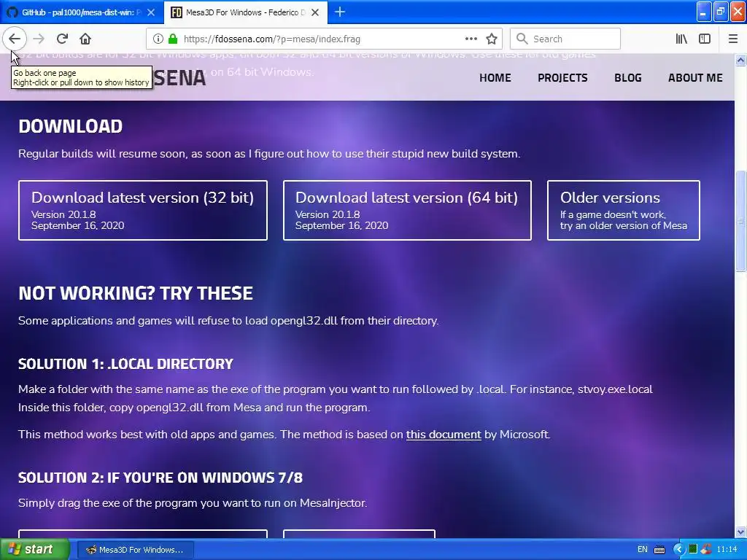The width and height of the screenshot is (747, 560).
Task: Reload the current page
Action: [x=62, y=39]
